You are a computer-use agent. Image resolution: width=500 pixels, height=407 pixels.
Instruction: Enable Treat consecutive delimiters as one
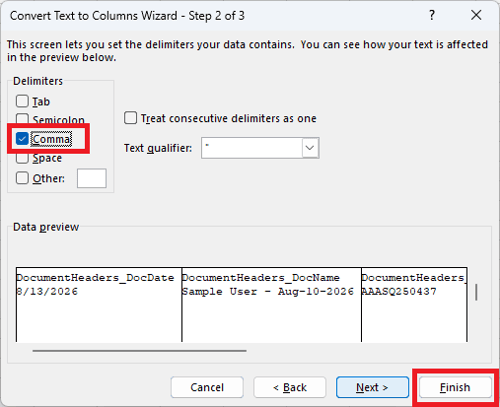[x=130, y=118]
